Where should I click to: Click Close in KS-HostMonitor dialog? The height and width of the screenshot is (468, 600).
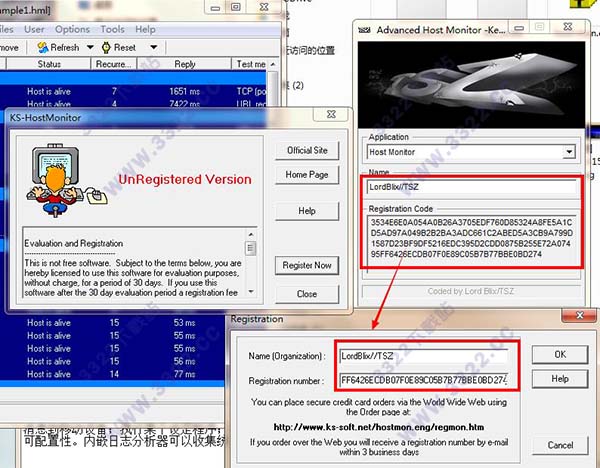point(307,294)
